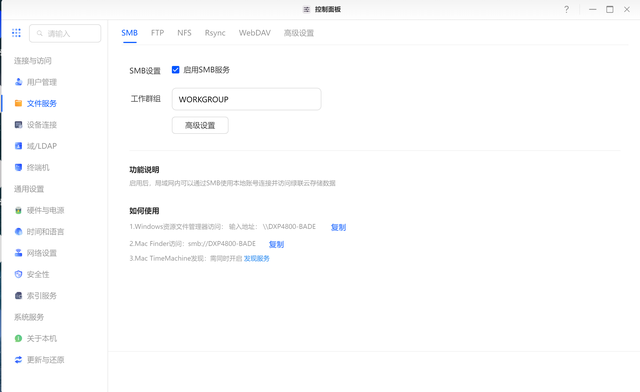Image resolution: width=640 pixels, height=392 pixels.
Task: Click 高级设置 button below workgroup field
Action: pos(200,125)
